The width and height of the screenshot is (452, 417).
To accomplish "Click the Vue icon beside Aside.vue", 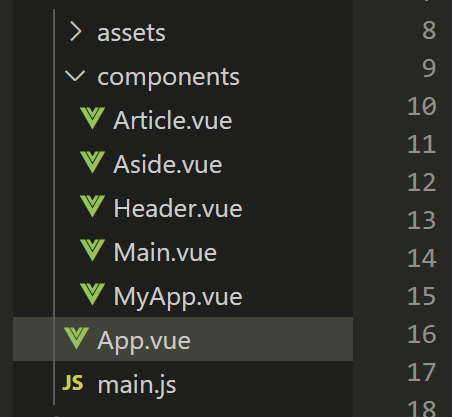I will 92,162.
